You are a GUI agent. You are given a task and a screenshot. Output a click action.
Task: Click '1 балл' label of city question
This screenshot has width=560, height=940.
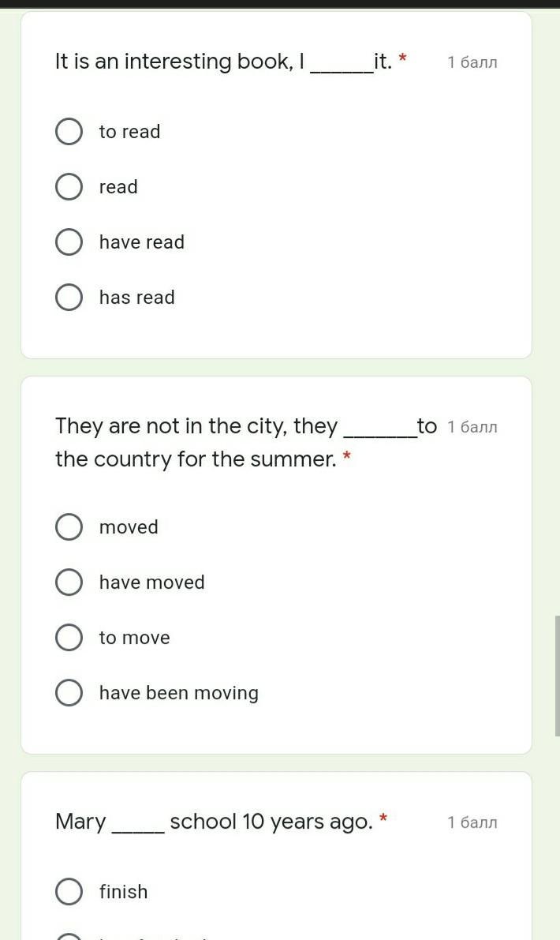472,427
